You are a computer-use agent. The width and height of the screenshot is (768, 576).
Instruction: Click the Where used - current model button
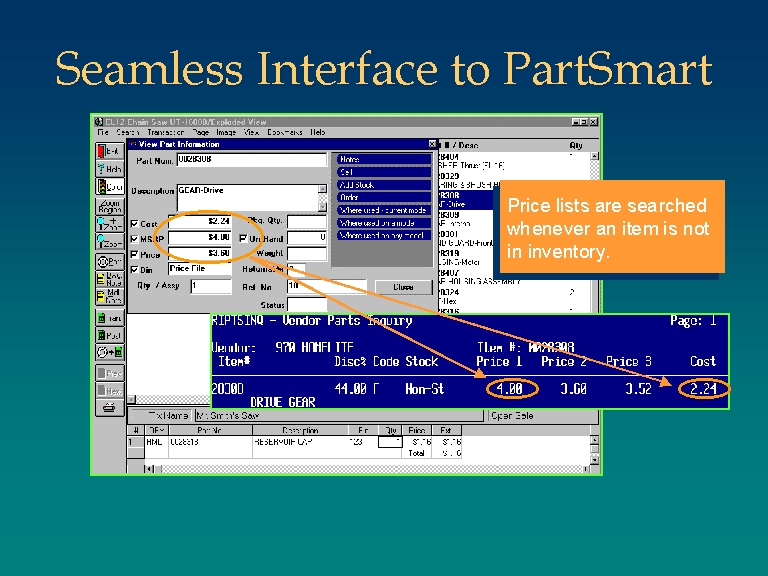pos(384,210)
